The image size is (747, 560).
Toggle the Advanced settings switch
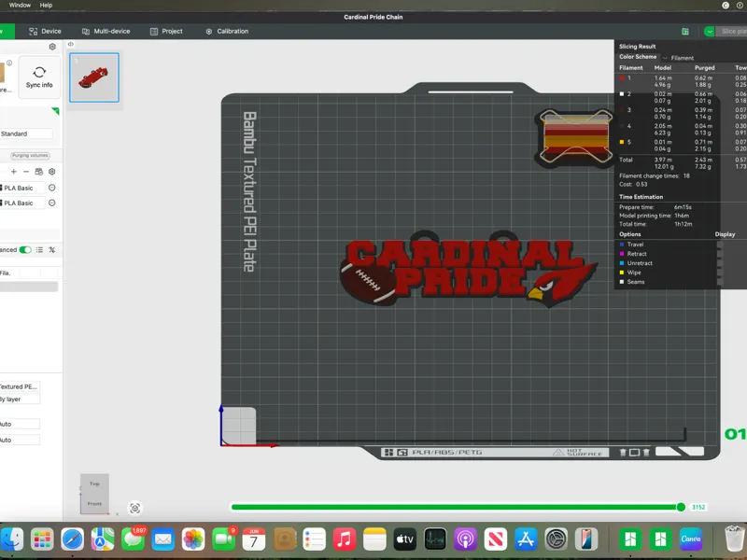pos(25,250)
